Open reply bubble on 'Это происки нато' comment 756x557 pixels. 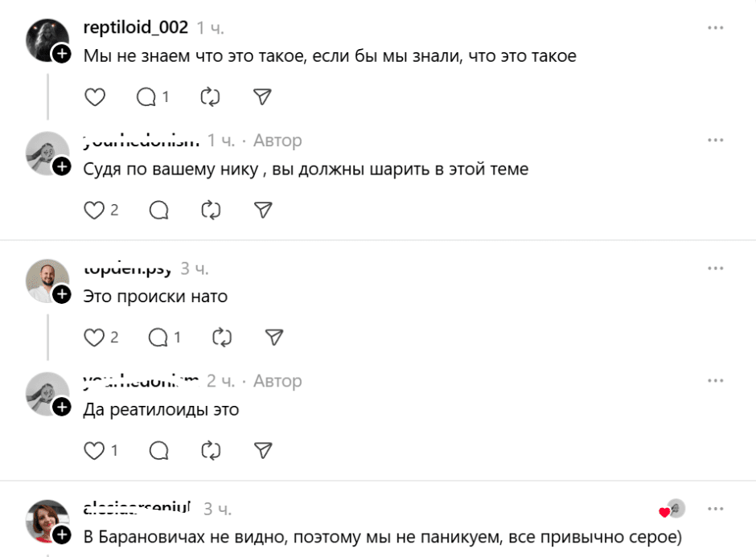(158, 338)
